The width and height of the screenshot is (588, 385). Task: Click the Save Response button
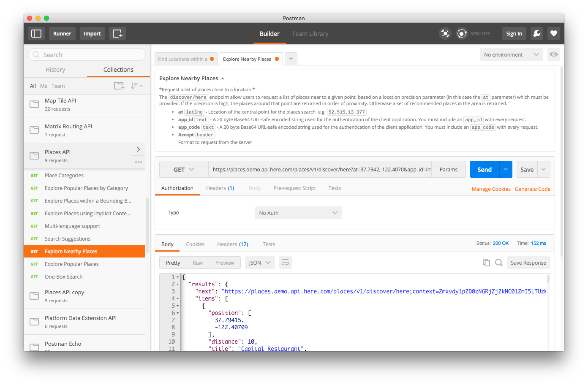pos(528,263)
